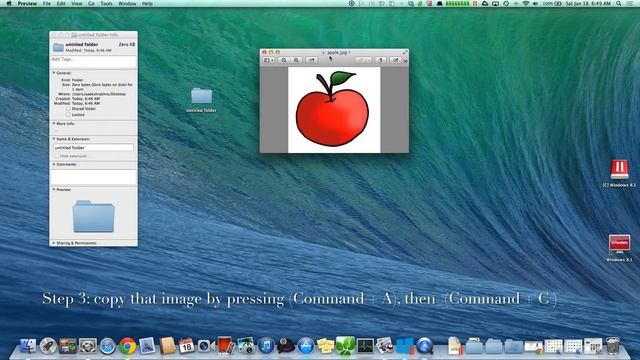Open Launchpad rocket from the Dock

pyautogui.click(x=48, y=346)
